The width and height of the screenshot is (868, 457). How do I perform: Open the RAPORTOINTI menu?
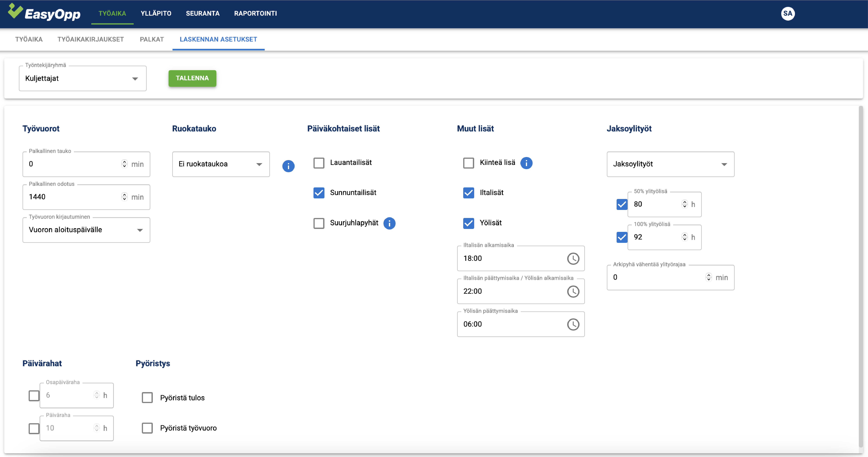[x=255, y=13]
